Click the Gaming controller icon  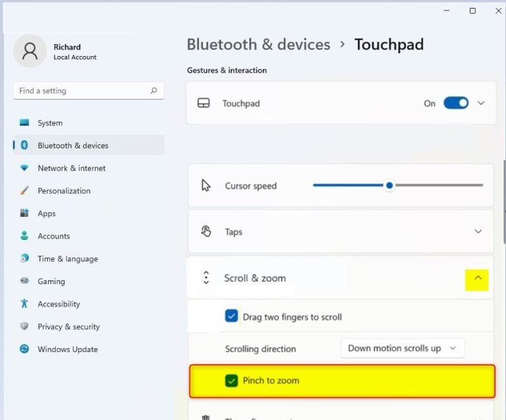(x=24, y=281)
